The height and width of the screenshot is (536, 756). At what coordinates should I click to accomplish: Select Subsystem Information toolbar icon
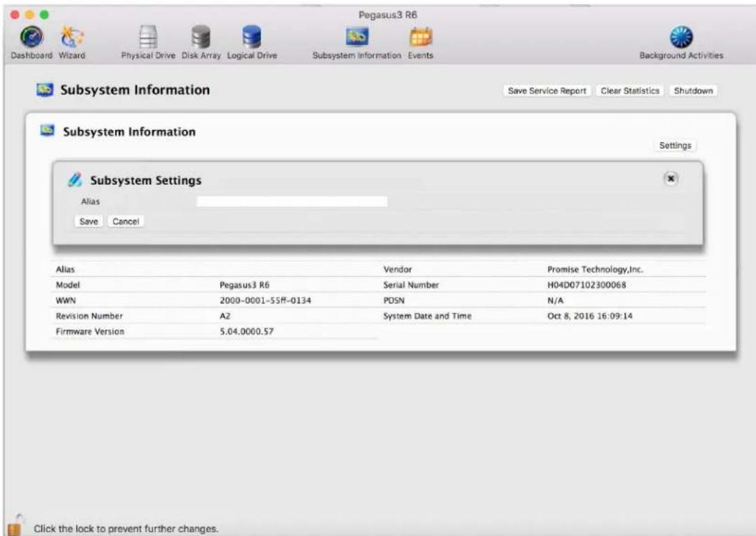pos(357,37)
